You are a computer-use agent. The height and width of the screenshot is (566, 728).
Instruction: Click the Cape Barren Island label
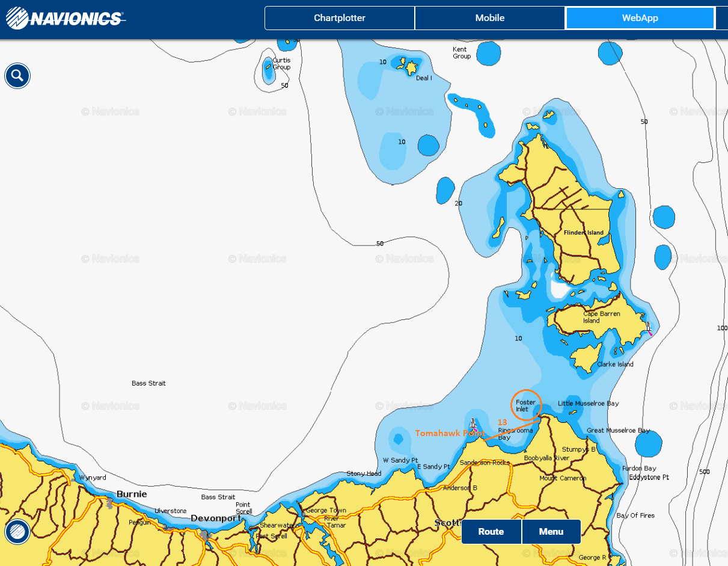[x=601, y=317]
